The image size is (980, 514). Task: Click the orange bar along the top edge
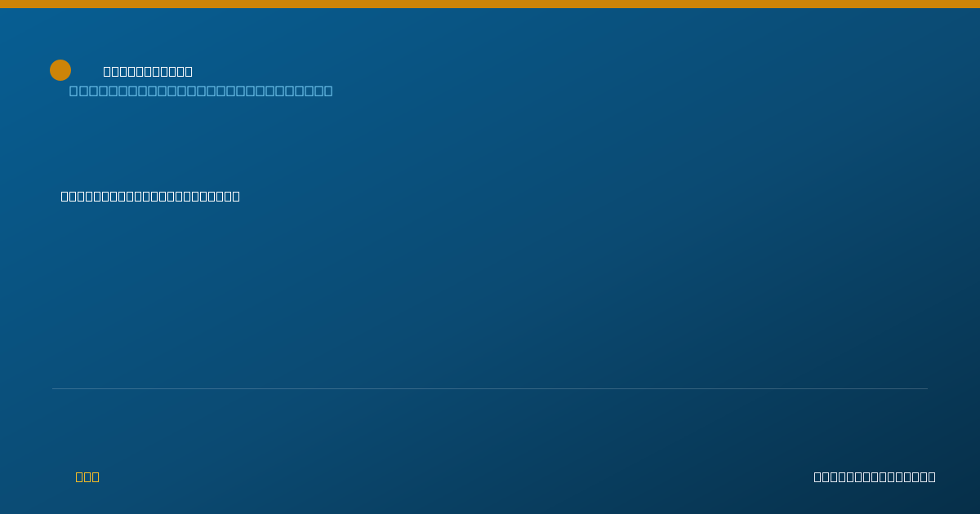490,4
